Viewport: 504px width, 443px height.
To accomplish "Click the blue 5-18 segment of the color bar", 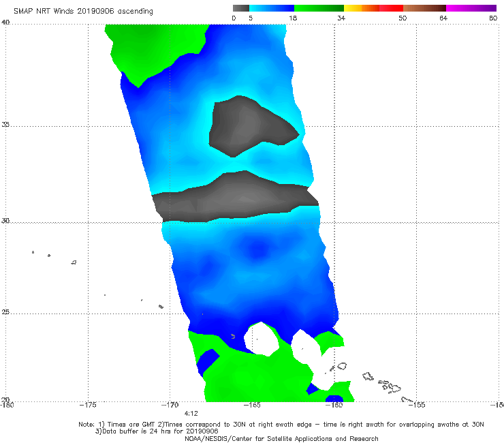I will coord(272,8).
